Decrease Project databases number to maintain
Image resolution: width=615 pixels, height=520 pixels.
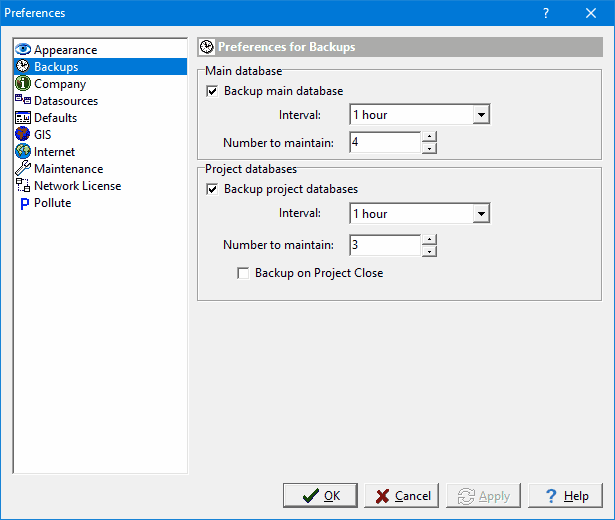coord(429,251)
